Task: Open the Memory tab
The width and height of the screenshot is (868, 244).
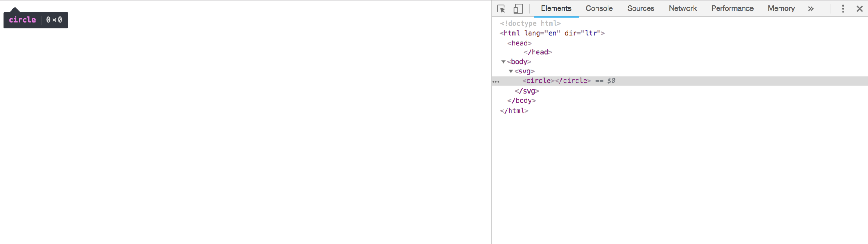Action: [781, 8]
